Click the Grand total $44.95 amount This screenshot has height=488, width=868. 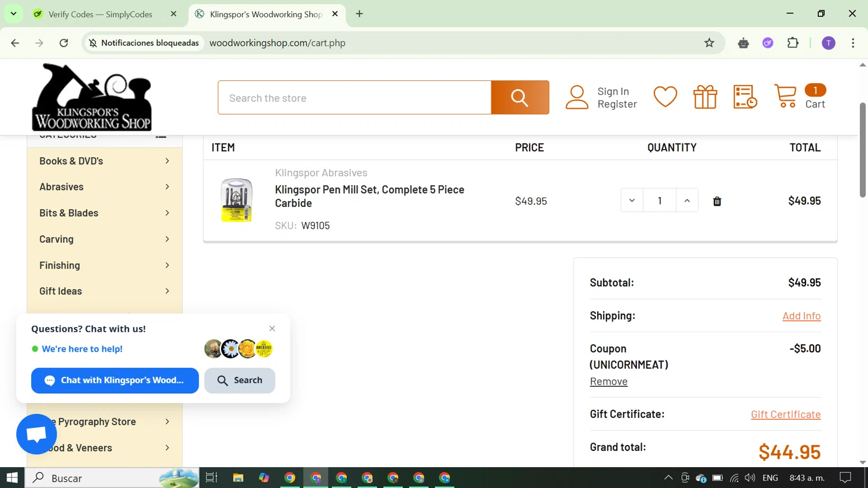[789, 452]
